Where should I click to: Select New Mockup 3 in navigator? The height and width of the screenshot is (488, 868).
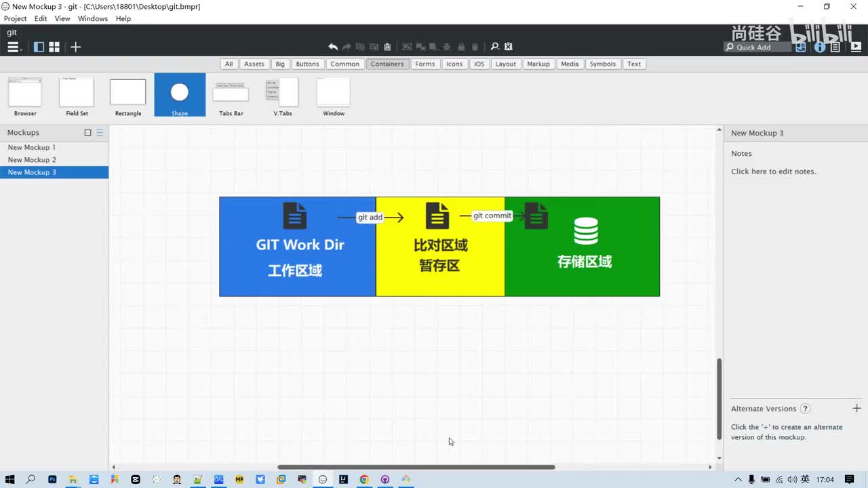coord(54,172)
